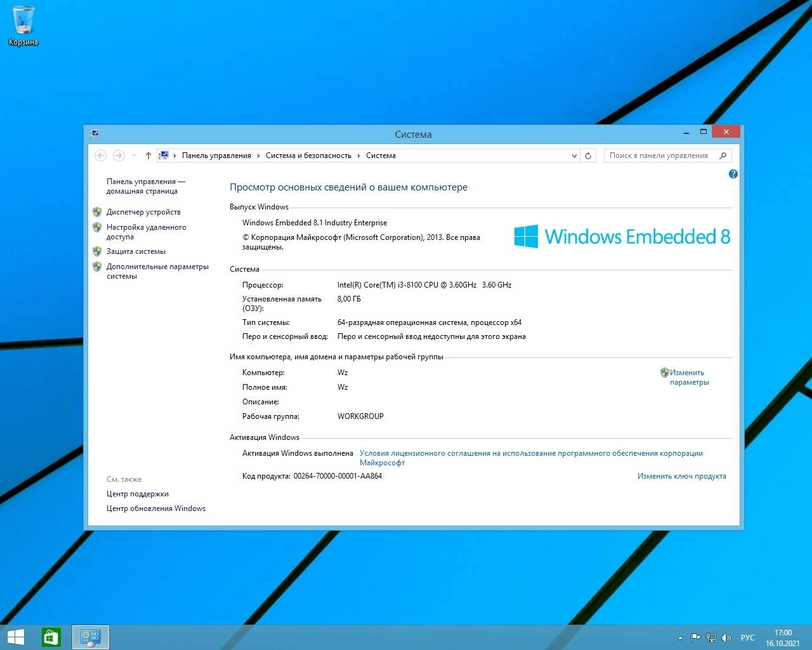Click the product code 00264-70000-00001-AA864
812x650 pixels.
point(337,476)
